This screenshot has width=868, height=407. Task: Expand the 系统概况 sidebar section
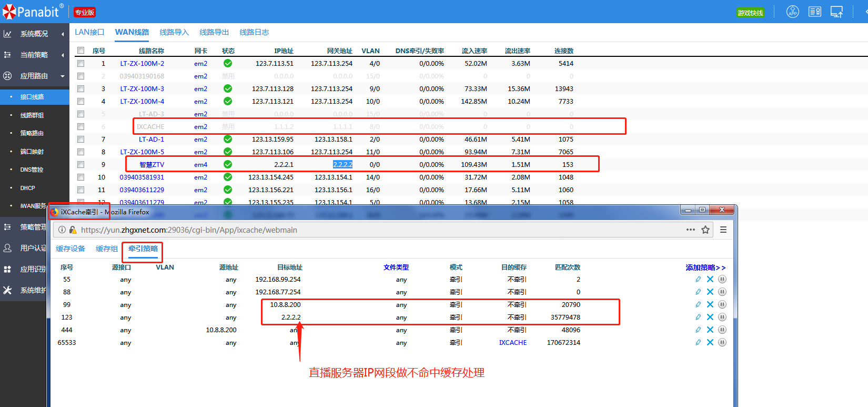pyautogui.click(x=34, y=34)
